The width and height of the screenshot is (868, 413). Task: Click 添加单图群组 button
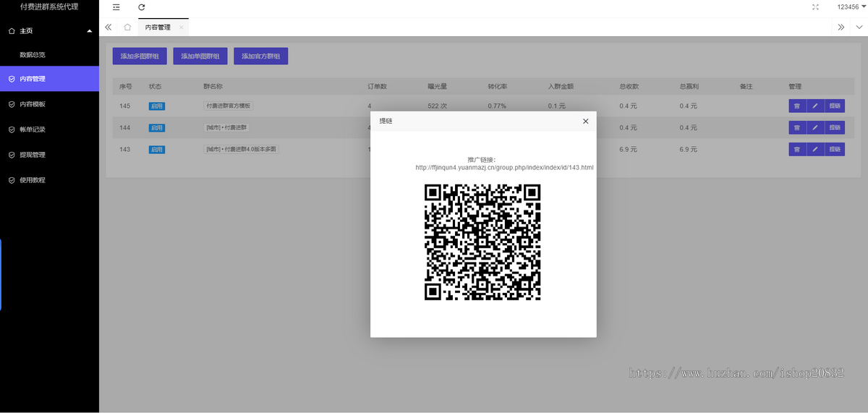pos(200,56)
